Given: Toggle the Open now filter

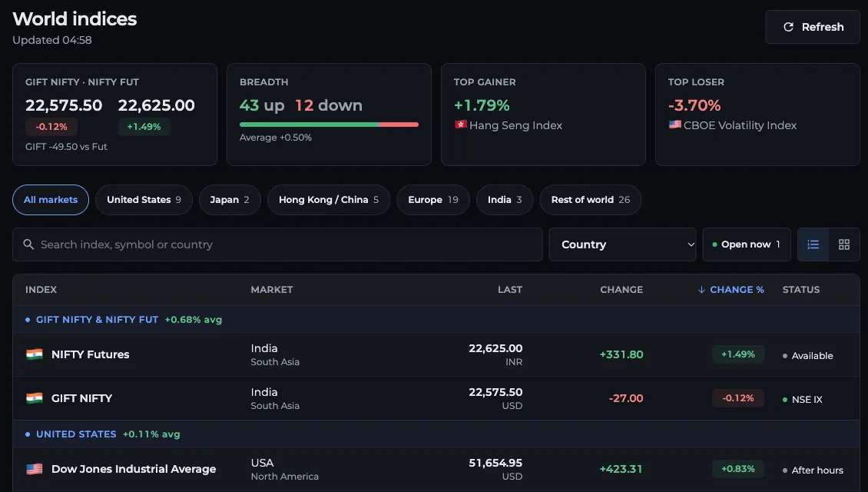Looking at the screenshot, I should pos(746,244).
